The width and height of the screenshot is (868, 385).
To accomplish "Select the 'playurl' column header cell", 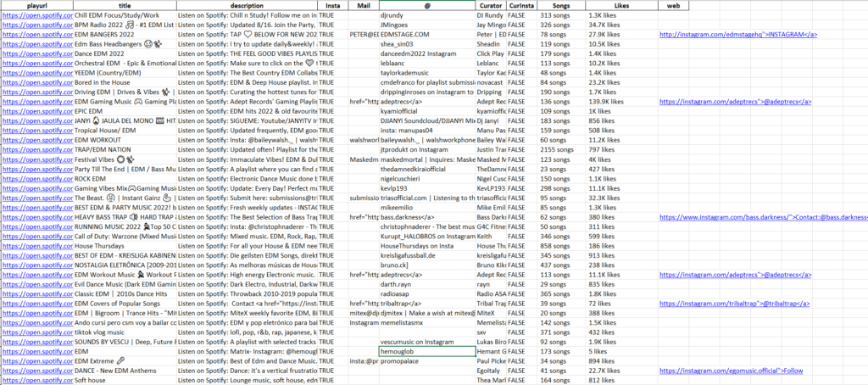I will (x=36, y=5).
